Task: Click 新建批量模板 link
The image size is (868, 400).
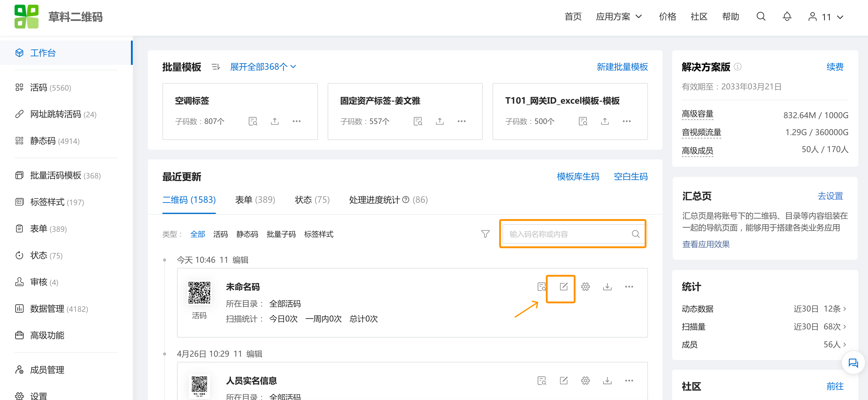Action: [622, 67]
